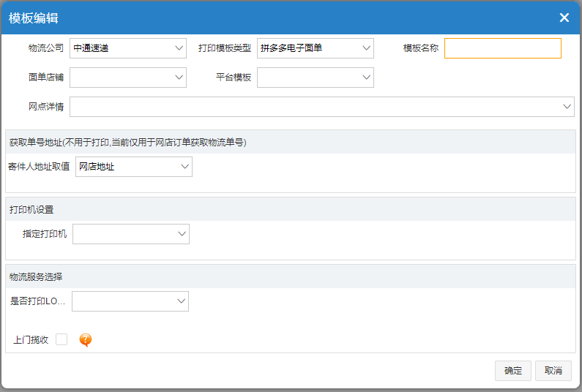This screenshot has width=582, height=392.
Task: Click the chevron arrow of 指定打印机 combo box
Action: (182, 234)
